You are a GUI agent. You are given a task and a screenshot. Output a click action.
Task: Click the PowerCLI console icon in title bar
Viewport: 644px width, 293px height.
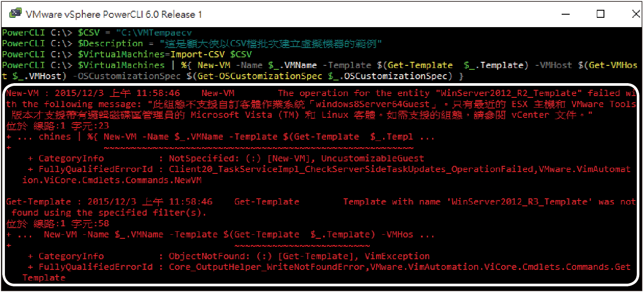point(16,14)
